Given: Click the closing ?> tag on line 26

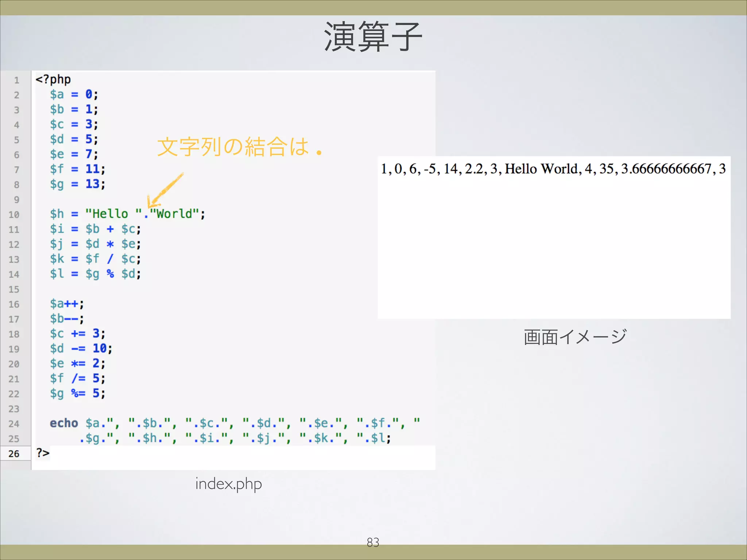Looking at the screenshot, I should (x=43, y=453).
